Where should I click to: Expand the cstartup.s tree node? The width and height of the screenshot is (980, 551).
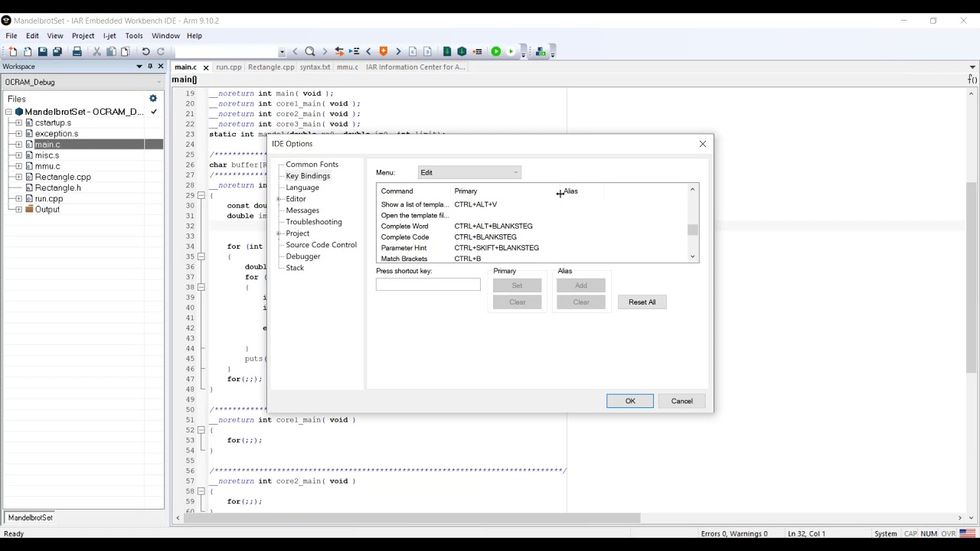(18, 122)
